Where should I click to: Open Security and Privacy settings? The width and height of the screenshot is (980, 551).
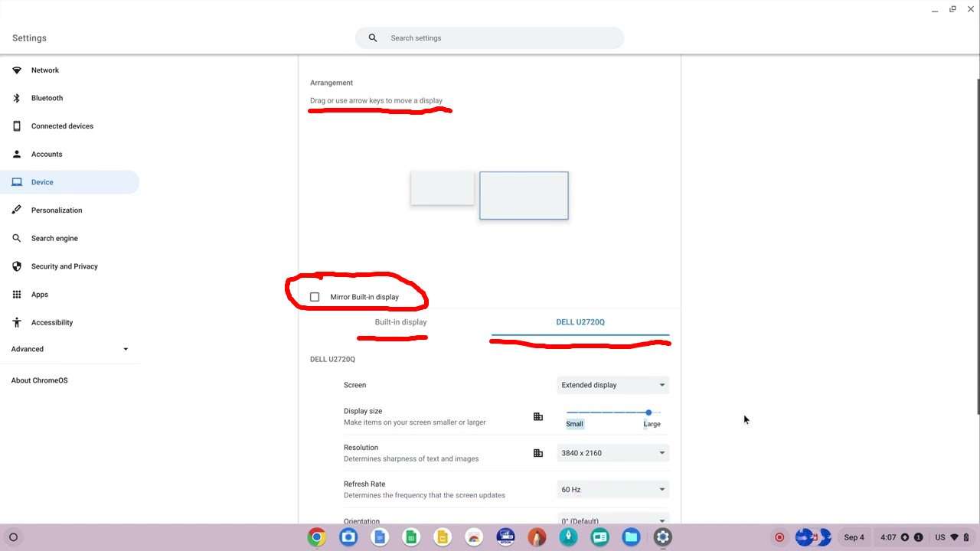tap(64, 266)
